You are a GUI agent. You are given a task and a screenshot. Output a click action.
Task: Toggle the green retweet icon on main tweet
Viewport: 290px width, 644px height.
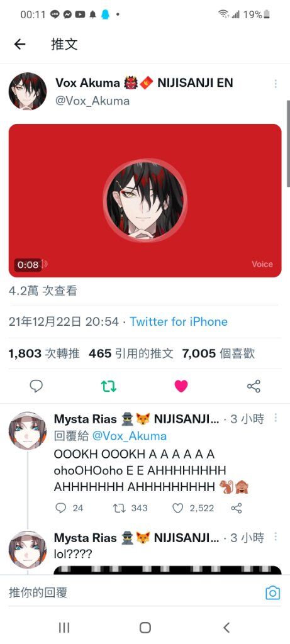[109, 386]
